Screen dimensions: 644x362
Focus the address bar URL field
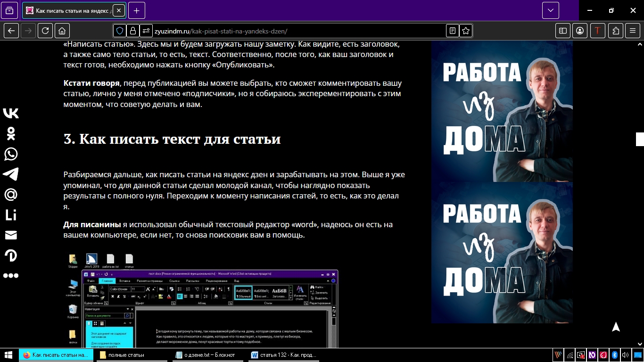click(x=292, y=31)
